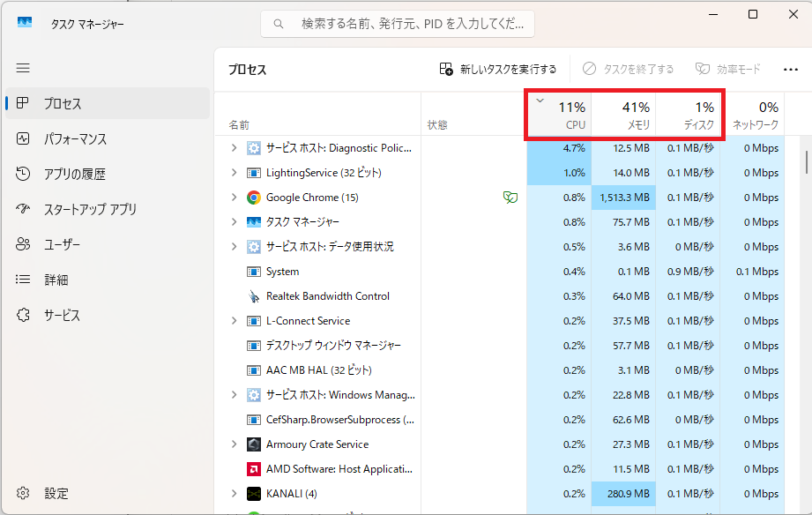812x515 pixels.
Task: Switch to the ユーザー tab
Action: tap(108, 244)
